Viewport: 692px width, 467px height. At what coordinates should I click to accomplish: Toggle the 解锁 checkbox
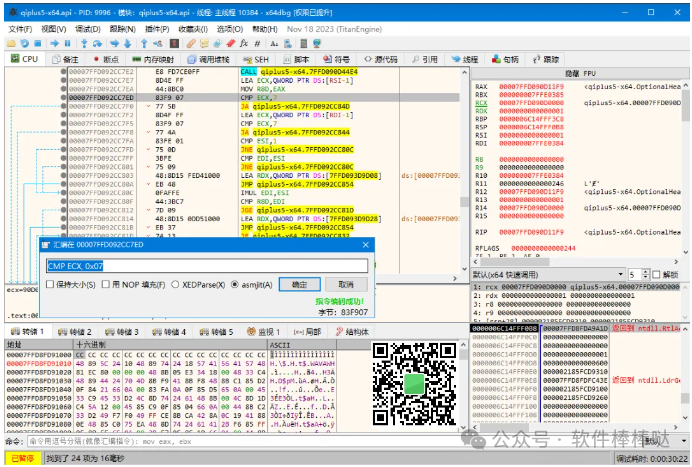pos(656,275)
